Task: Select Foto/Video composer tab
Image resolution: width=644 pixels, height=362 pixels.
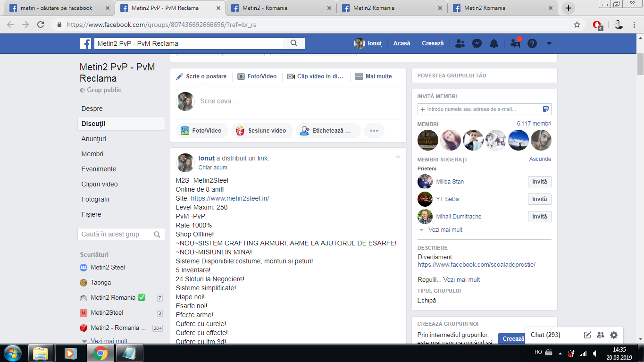Action: tap(257, 76)
